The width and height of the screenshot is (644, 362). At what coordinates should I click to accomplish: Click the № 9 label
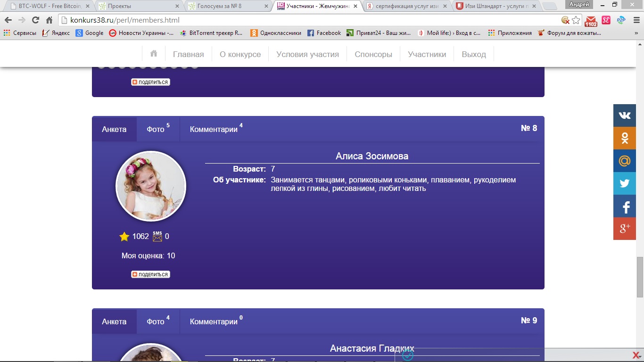[529, 321]
